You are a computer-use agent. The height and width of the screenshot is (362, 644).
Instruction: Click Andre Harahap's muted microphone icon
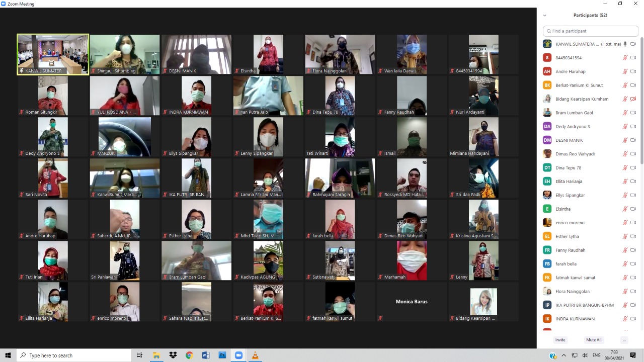tap(625, 71)
